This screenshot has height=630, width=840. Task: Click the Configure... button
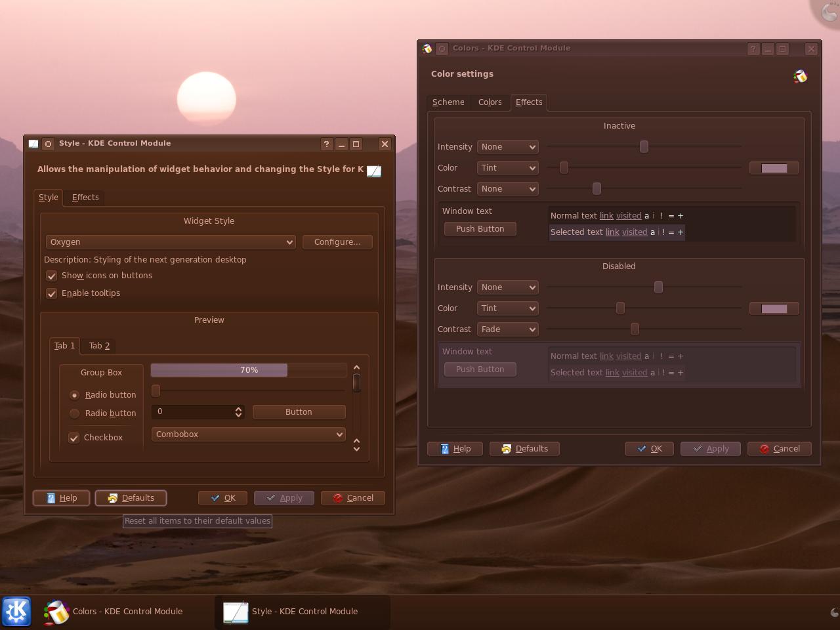(337, 242)
